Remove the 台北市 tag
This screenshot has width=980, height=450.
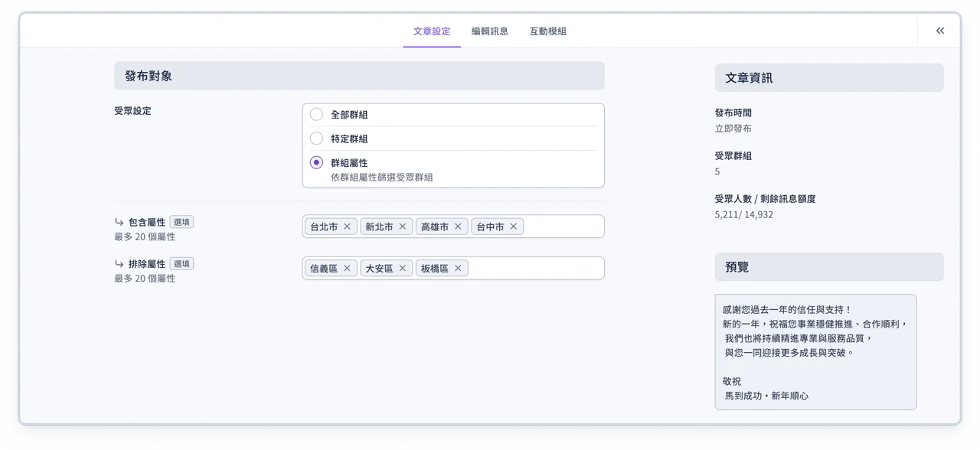point(347,227)
